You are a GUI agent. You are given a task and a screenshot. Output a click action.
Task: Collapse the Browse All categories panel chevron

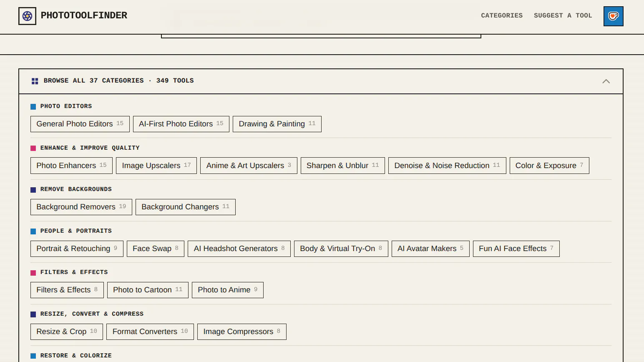pyautogui.click(x=606, y=81)
